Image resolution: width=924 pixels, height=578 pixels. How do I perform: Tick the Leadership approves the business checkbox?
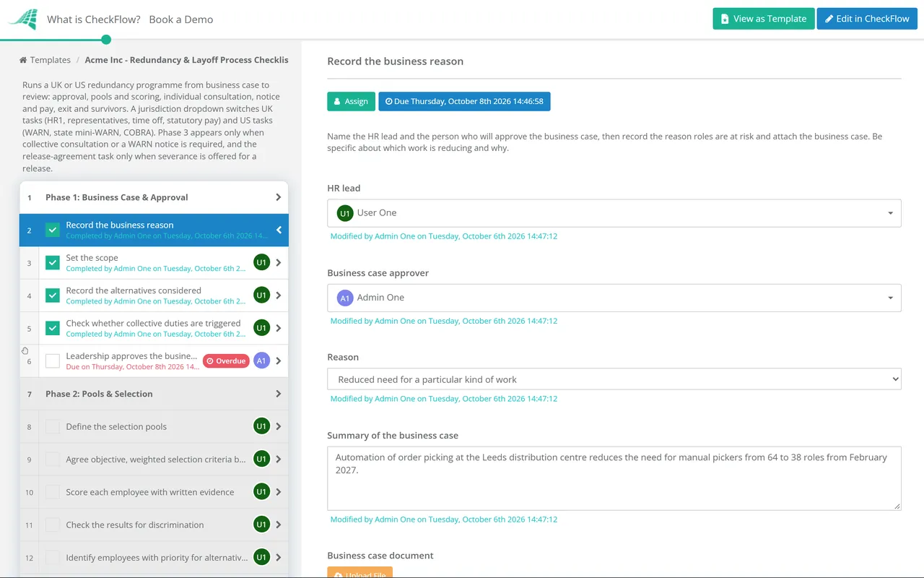point(53,361)
